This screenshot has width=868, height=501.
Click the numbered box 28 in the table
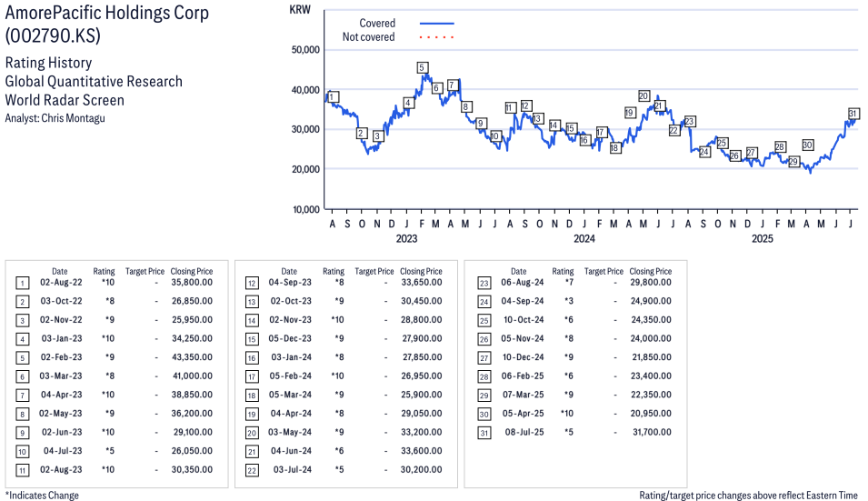pyautogui.click(x=484, y=377)
